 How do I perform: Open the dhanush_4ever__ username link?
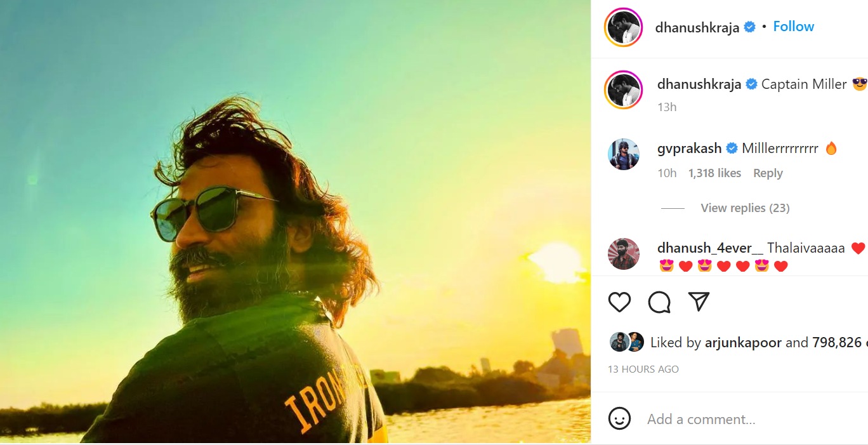tap(709, 248)
